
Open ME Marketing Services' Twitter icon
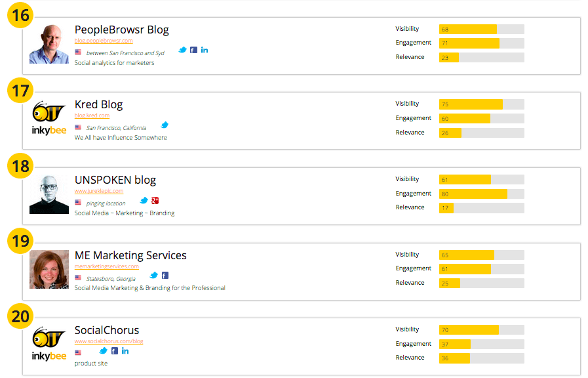coord(154,276)
